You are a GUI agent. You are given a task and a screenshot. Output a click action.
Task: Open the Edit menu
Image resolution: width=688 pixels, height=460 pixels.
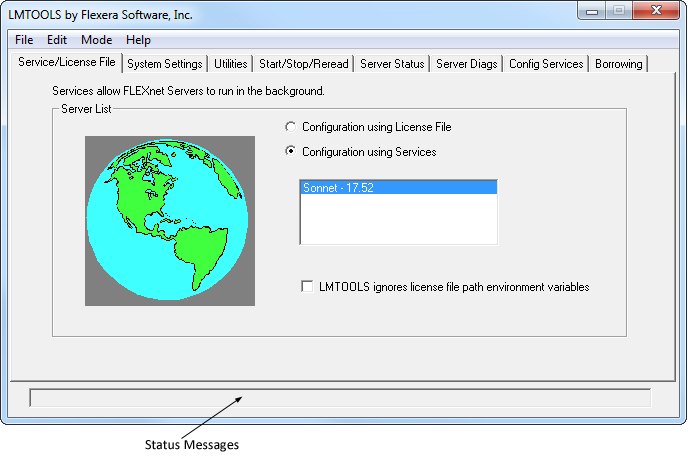[x=57, y=40]
